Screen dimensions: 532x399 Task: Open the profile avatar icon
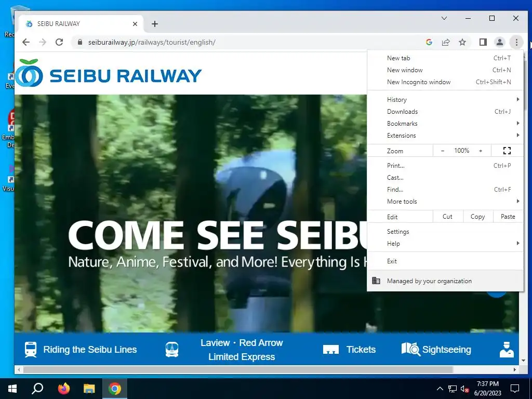click(499, 42)
